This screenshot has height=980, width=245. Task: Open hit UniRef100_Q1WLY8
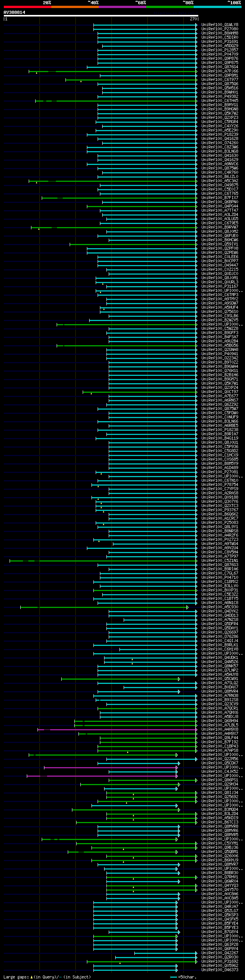pyautogui.click(x=220, y=25)
